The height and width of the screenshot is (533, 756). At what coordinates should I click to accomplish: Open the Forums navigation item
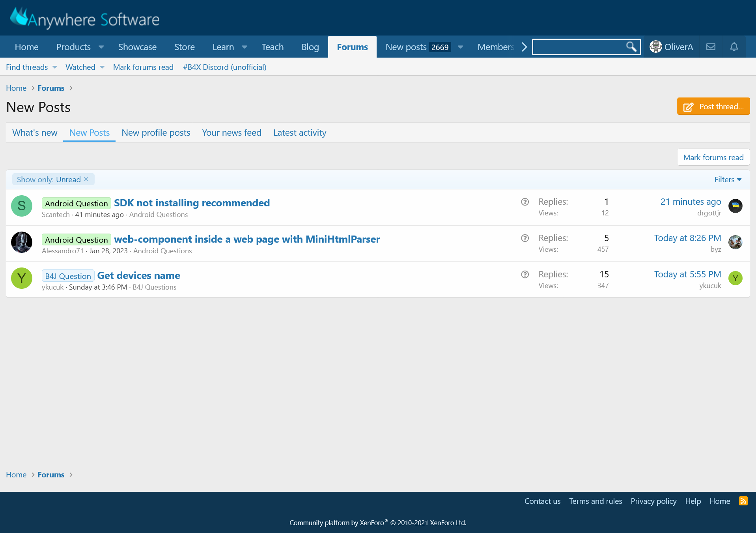[x=352, y=47]
